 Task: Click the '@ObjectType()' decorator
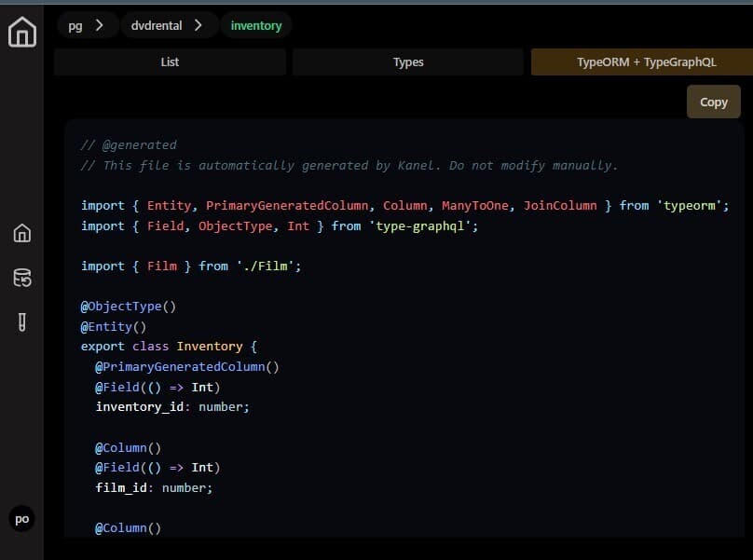pos(129,306)
